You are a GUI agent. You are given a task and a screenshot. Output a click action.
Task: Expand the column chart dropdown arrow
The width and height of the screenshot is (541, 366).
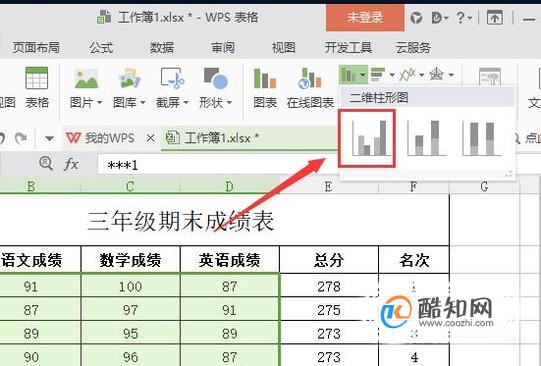[362, 75]
